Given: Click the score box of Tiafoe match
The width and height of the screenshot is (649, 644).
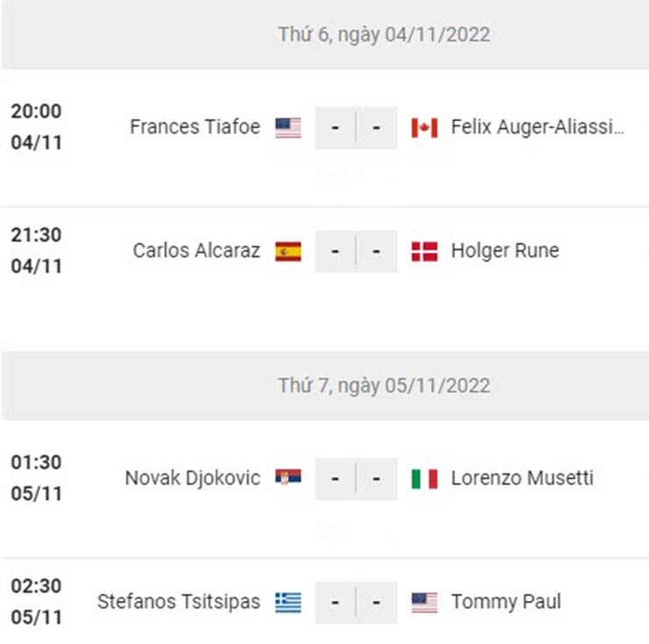Looking at the screenshot, I should click(356, 127).
